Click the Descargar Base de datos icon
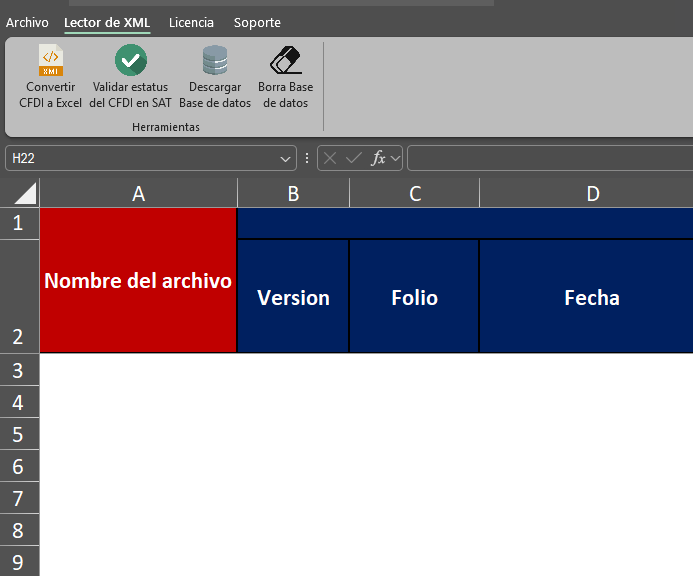The width and height of the screenshot is (693, 576). tap(214, 62)
